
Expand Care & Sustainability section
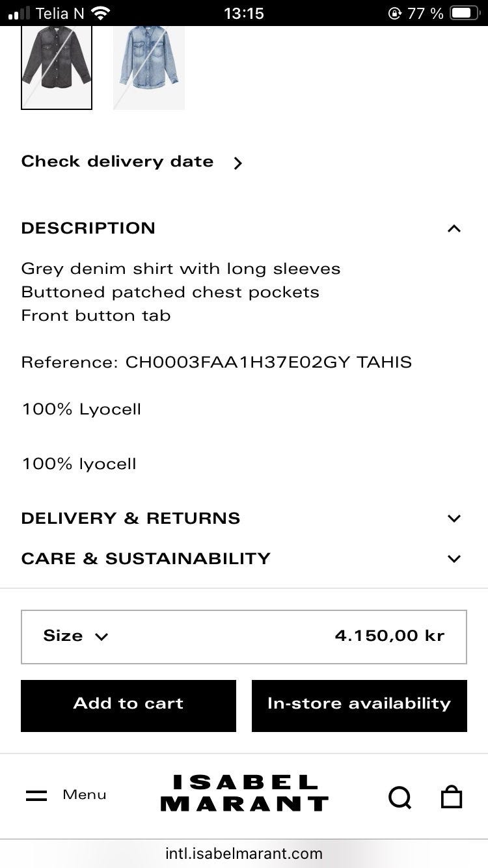pyautogui.click(x=454, y=559)
